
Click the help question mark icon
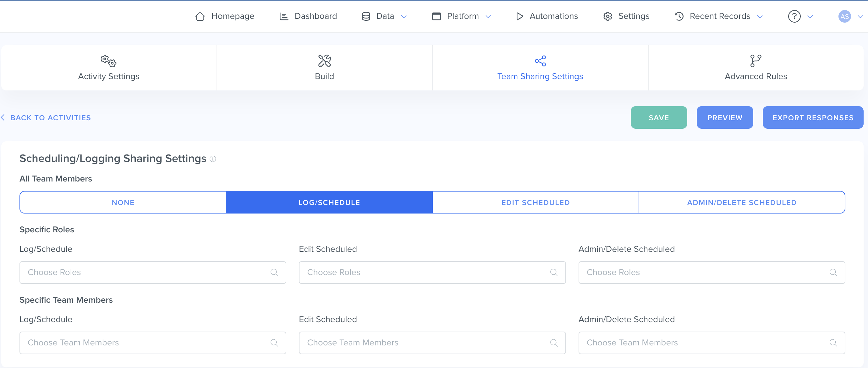794,16
